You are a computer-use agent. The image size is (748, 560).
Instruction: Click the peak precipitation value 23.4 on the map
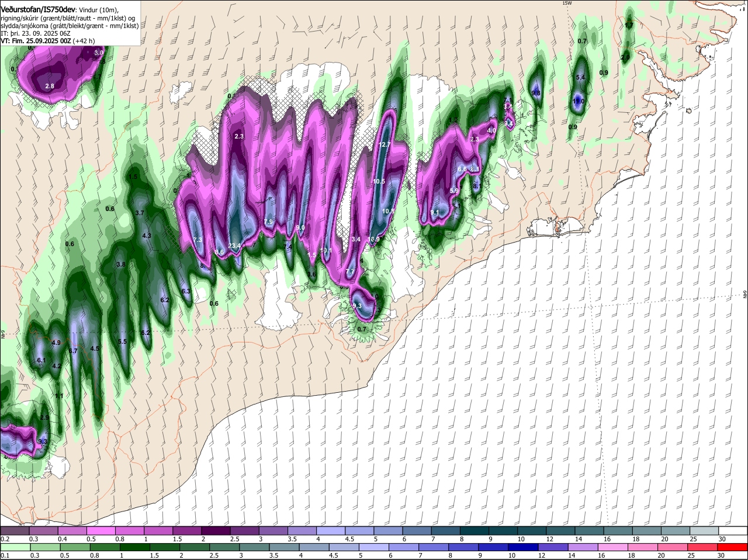(x=235, y=246)
